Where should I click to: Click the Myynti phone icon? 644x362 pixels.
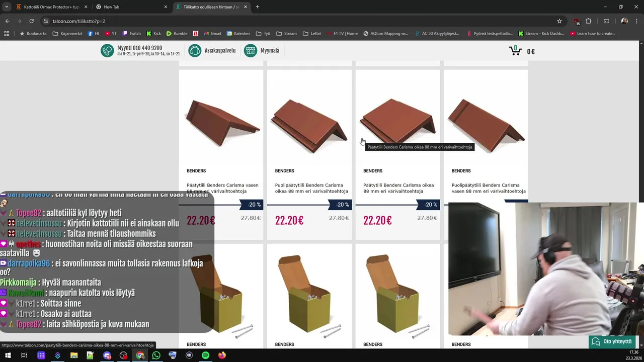[107, 51]
